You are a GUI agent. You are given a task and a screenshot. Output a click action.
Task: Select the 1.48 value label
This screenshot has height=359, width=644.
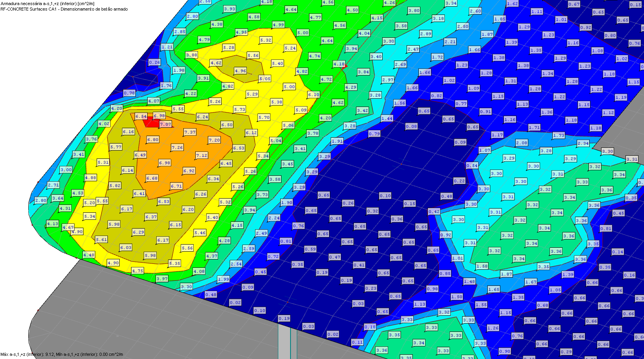pos(470,281)
